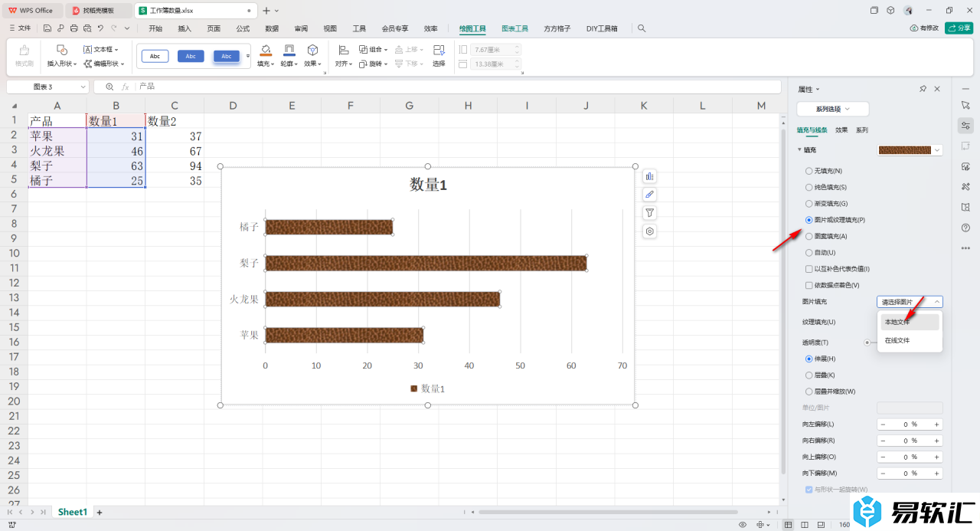This screenshot has height=531, width=980.
Task: Select Solid Fill (纯色填充) radio option
Action: click(x=809, y=187)
